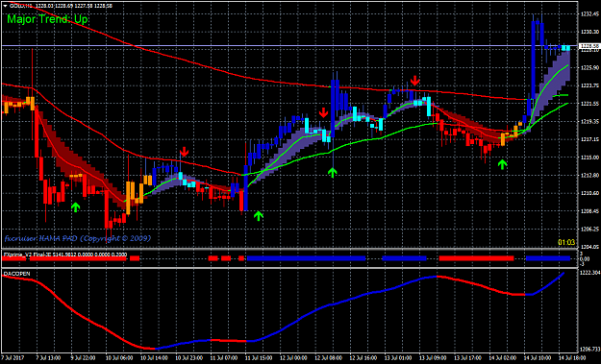Click the '11 Jul 07:00' time label
The height and width of the screenshot is (364, 601).
(224, 358)
